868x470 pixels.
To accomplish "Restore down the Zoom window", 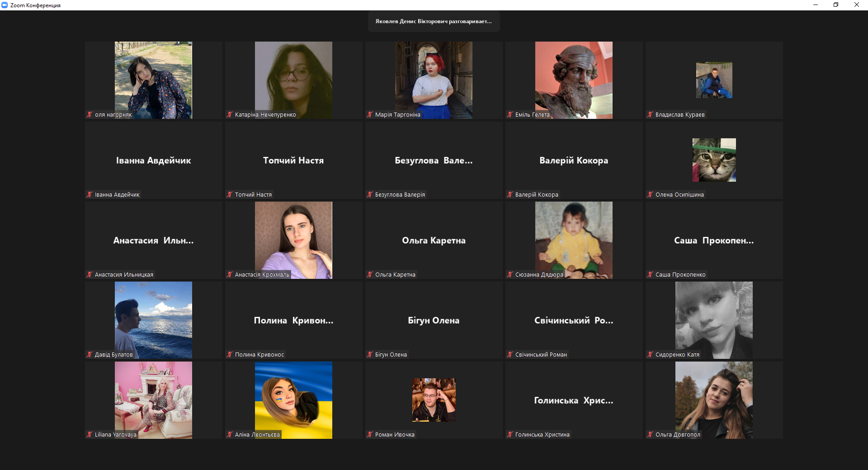I will point(836,5).
